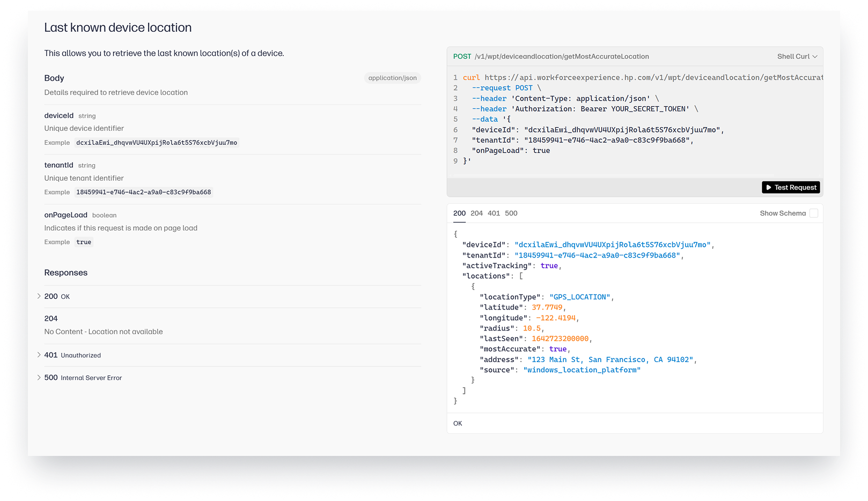Open the Shell Curl language dropdown
The height and width of the screenshot is (501, 868).
[797, 56]
